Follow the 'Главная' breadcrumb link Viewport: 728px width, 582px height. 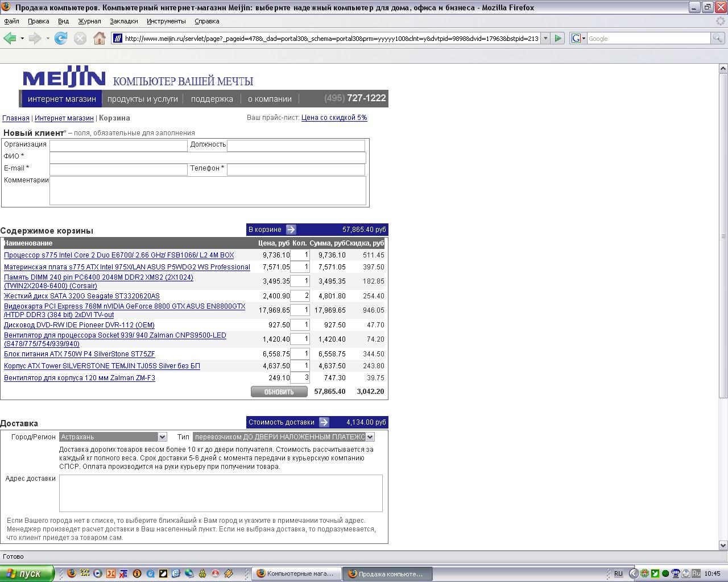pos(16,118)
